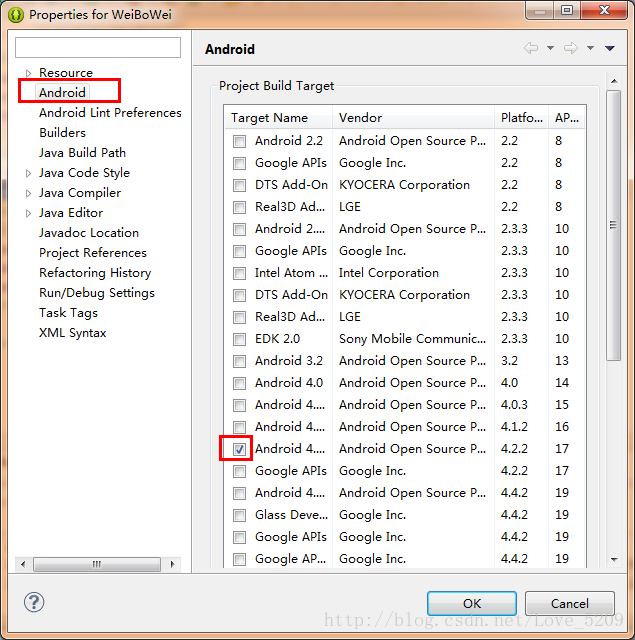Check the Glass Development Kit checkbox
This screenshot has height=640, width=635.
pos(239,515)
